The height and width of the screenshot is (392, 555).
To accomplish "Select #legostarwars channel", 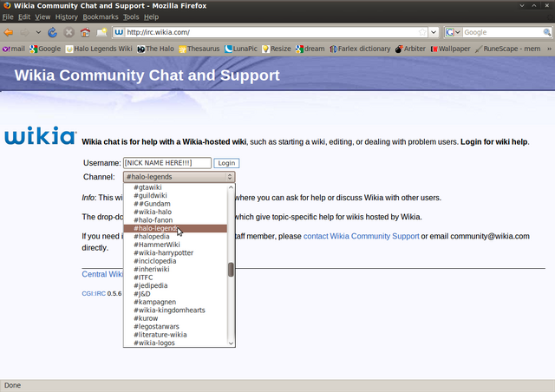I will (175, 326).
